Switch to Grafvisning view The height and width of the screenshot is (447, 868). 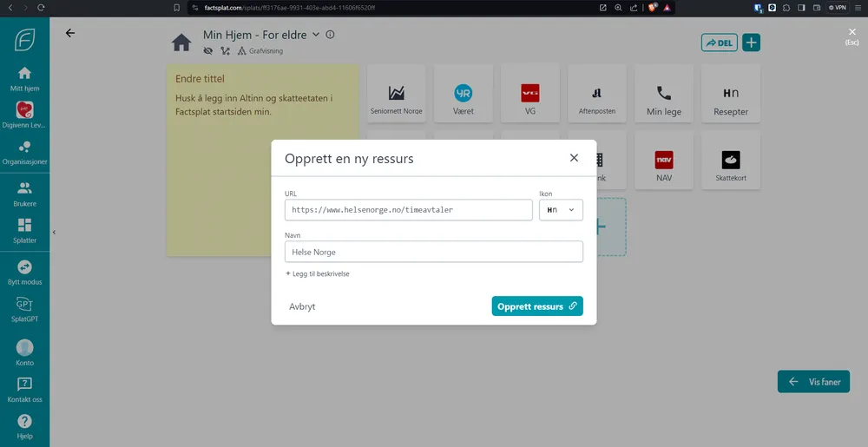[x=260, y=51]
